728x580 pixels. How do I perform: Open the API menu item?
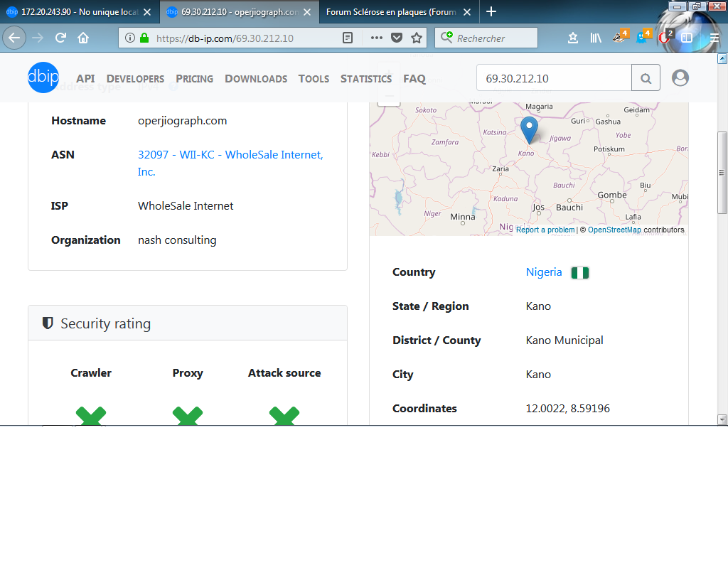click(85, 79)
